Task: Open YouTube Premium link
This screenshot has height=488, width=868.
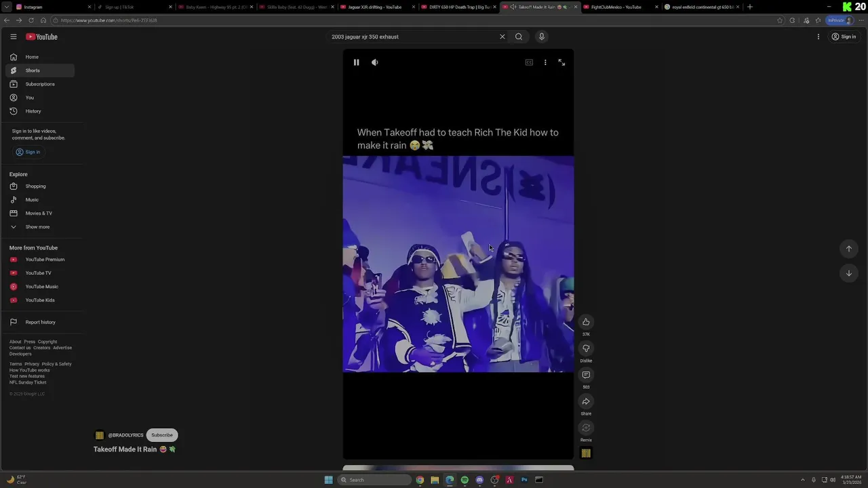Action: pos(40,260)
